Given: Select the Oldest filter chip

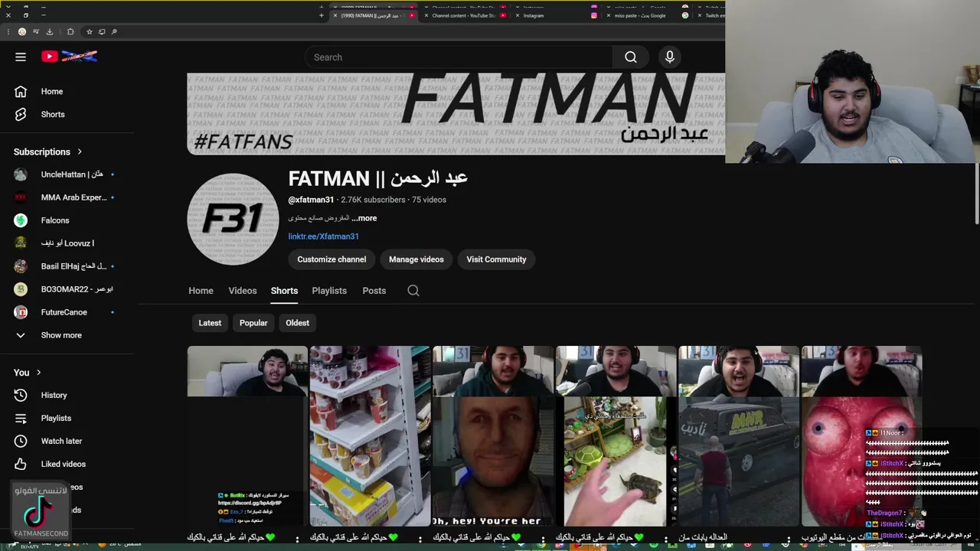Looking at the screenshot, I should tap(297, 323).
